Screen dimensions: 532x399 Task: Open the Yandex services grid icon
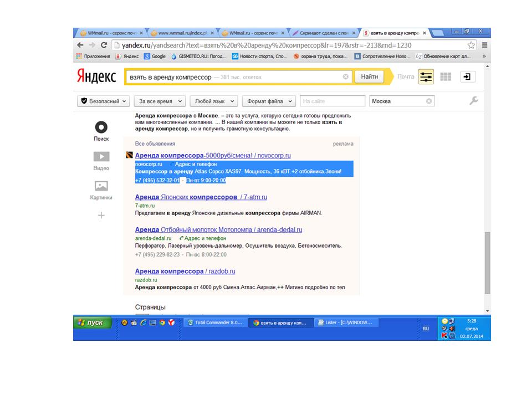click(446, 76)
